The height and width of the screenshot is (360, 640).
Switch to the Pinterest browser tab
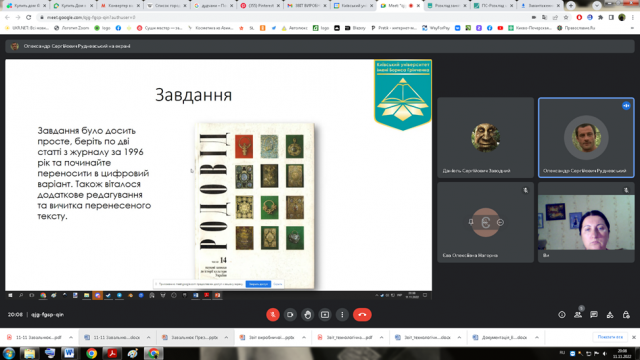pyautogui.click(x=260, y=6)
